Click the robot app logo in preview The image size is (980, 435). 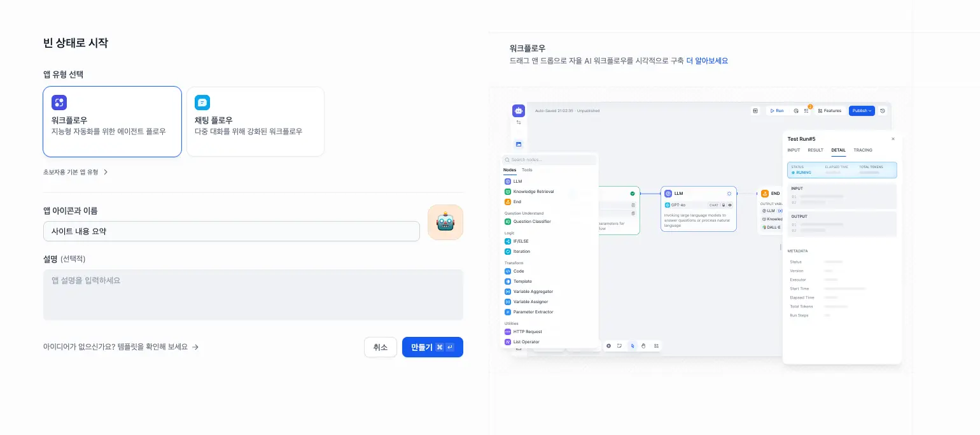[519, 111]
